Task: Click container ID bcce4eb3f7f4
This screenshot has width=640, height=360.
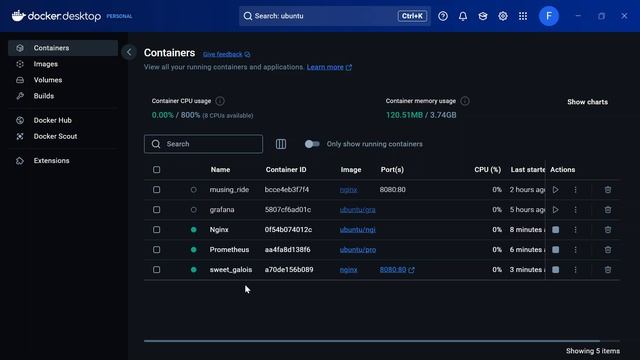Action: (287, 190)
